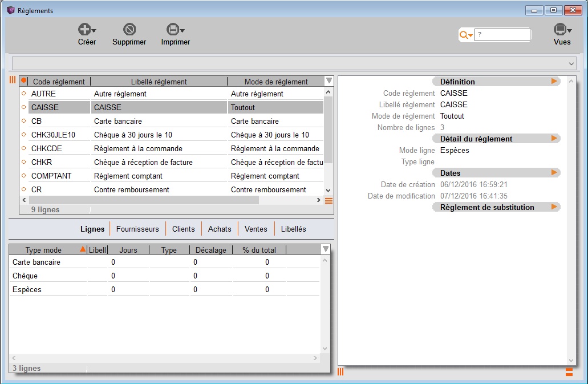Select the Chèque line row

click(x=164, y=276)
